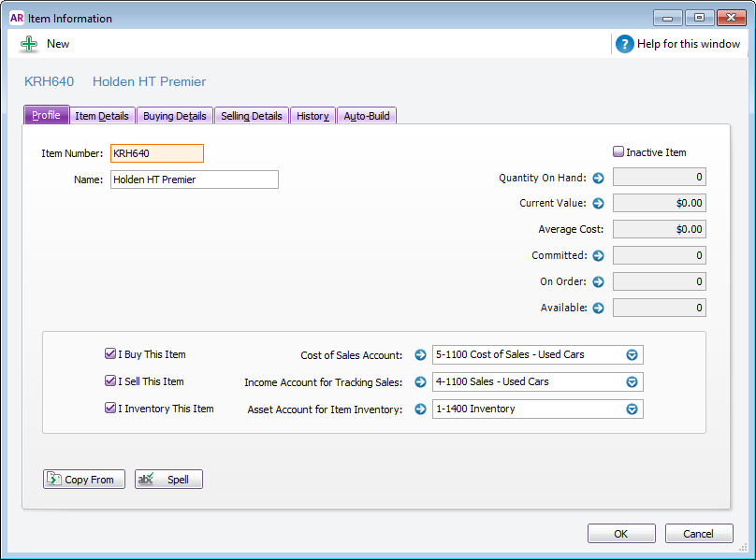Click the Available zoom arrow
The height and width of the screenshot is (560, 756).
(598, 308)
